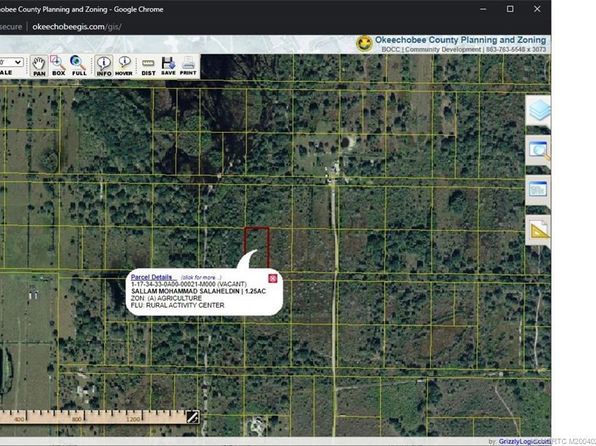Open the Parcel Details link
Image resolution: width=596 pixels, height=446 pixels.
pyautogui.click(x=151, y=277)
